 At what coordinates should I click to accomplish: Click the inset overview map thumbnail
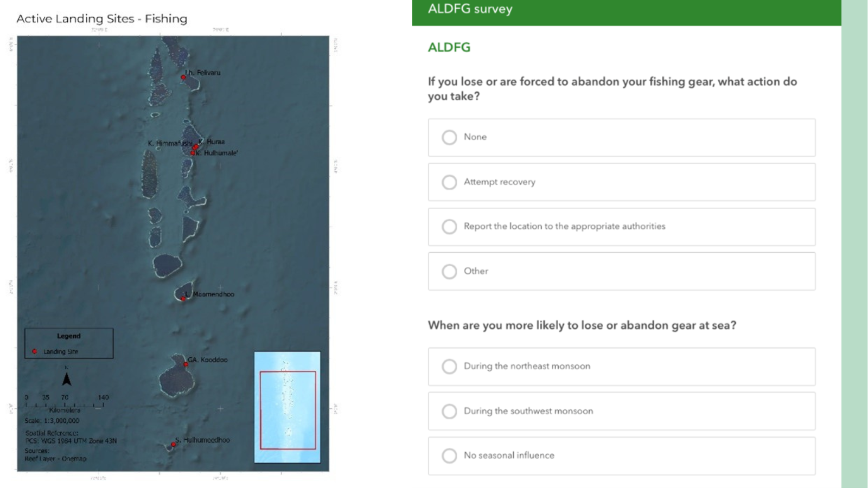[288, 407]
